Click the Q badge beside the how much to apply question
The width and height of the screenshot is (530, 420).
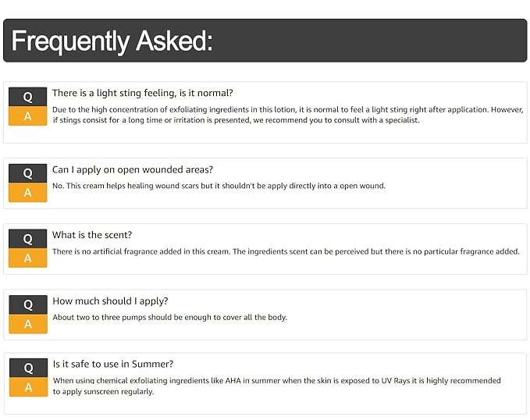(28, 304)
